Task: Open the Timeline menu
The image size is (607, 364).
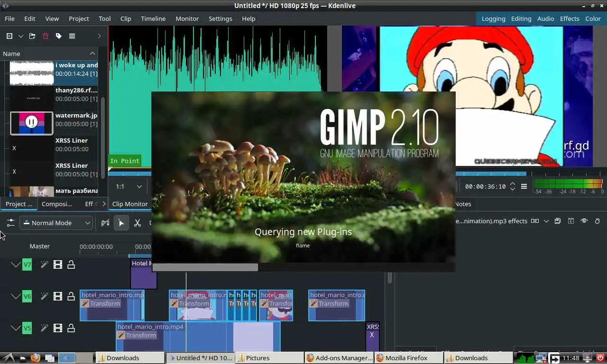Action: (x=153, y=18)
